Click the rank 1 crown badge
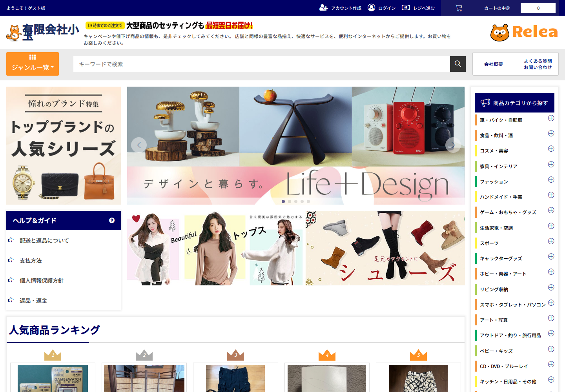Image resolution: width=565 pixels, height=392 pixels. point(53,355)
